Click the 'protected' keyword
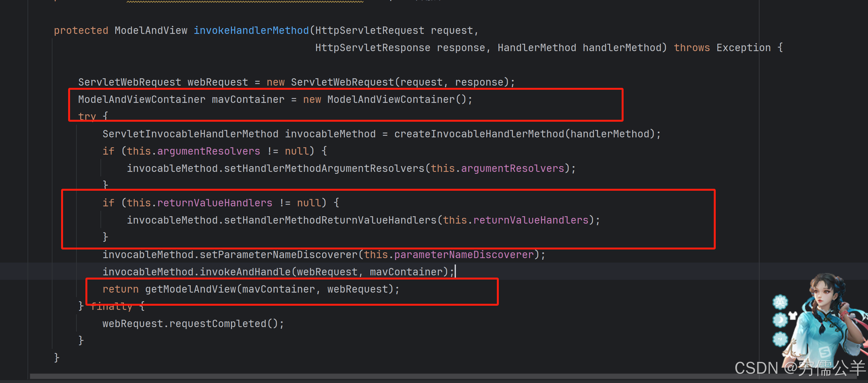 [81, 31]
